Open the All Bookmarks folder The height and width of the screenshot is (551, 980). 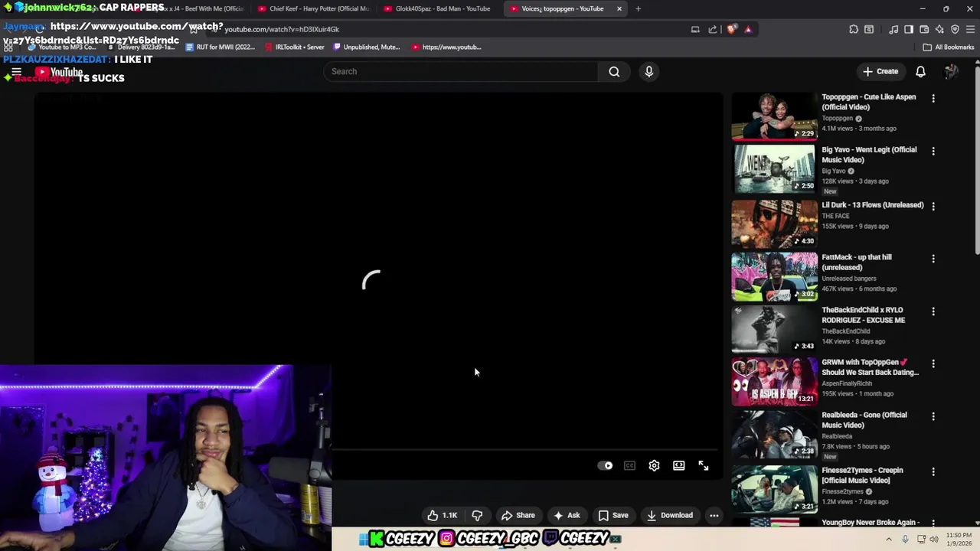pyautogui.click(x=949, y=47)
